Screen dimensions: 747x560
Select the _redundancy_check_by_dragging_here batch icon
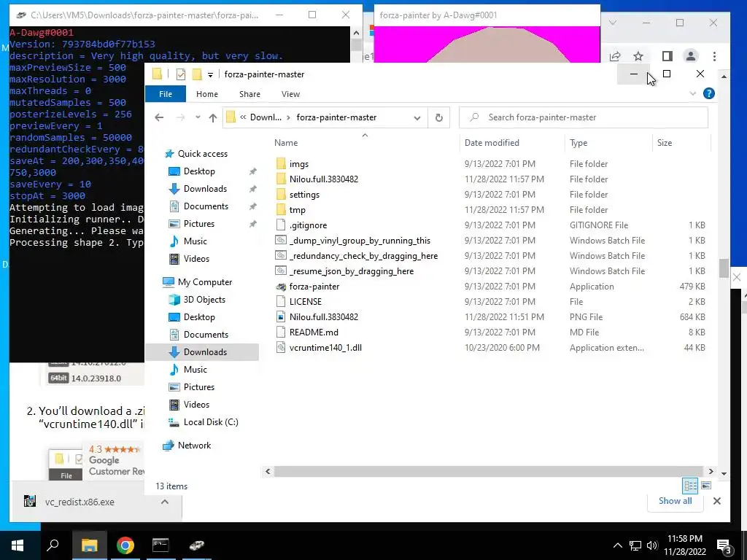pyautogui.click(x=281, y=256)
